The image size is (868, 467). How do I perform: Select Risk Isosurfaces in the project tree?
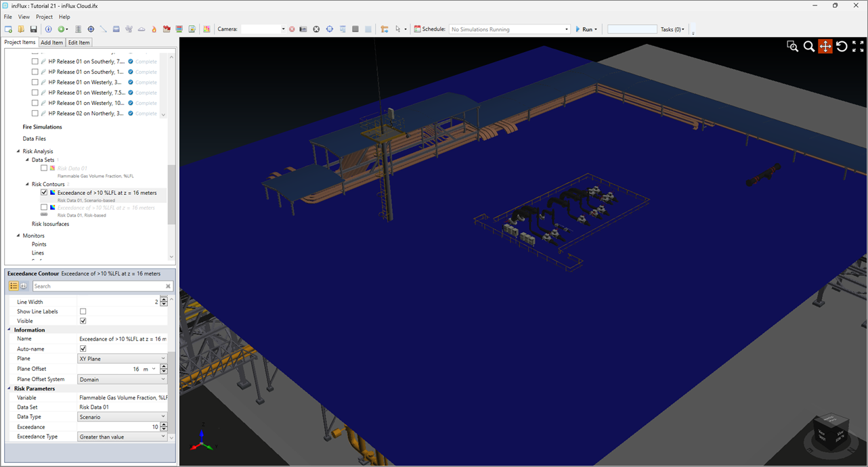[50, 224]
